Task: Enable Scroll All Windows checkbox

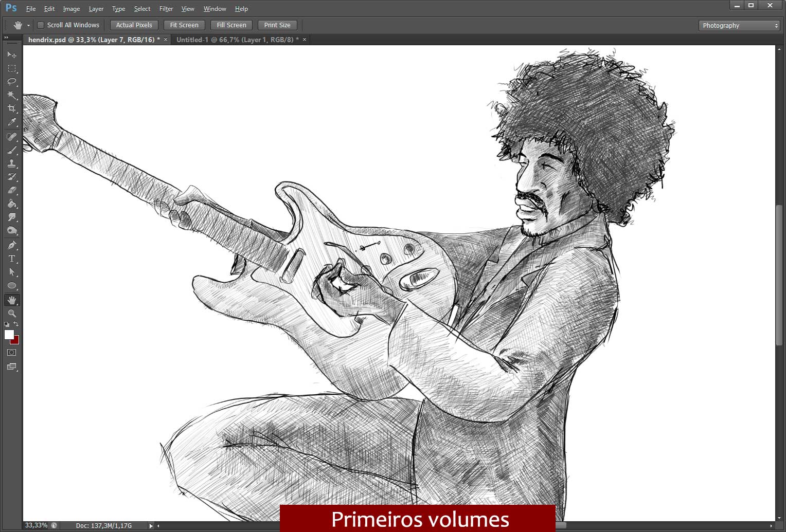Action: click(x=41, y=25)
